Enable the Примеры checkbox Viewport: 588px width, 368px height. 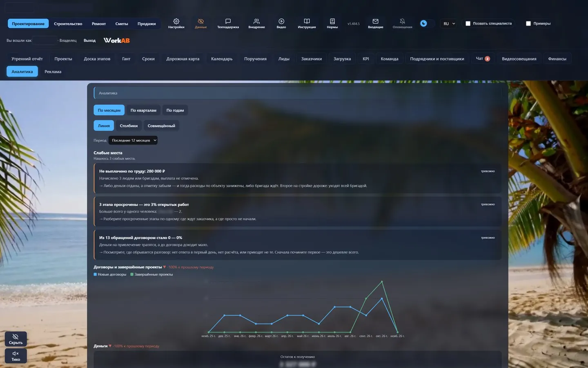coord(528,24)
